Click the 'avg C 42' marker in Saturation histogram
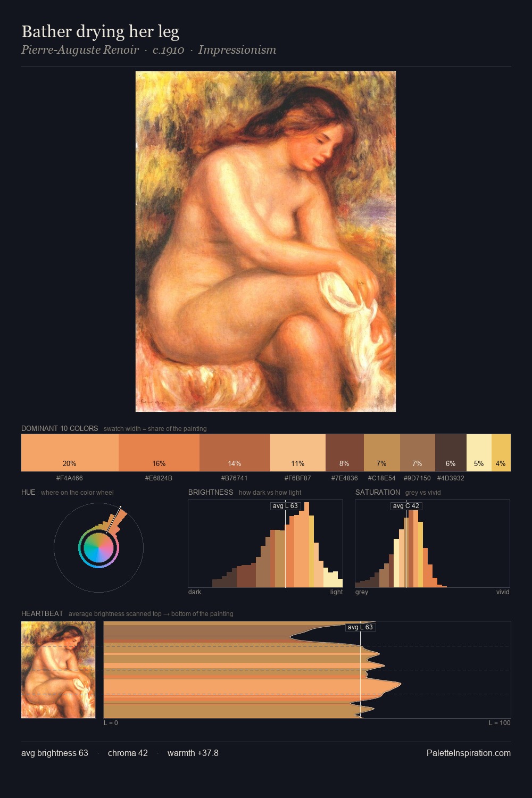Viewport: 532px width, 798px height. coord(406,506)
